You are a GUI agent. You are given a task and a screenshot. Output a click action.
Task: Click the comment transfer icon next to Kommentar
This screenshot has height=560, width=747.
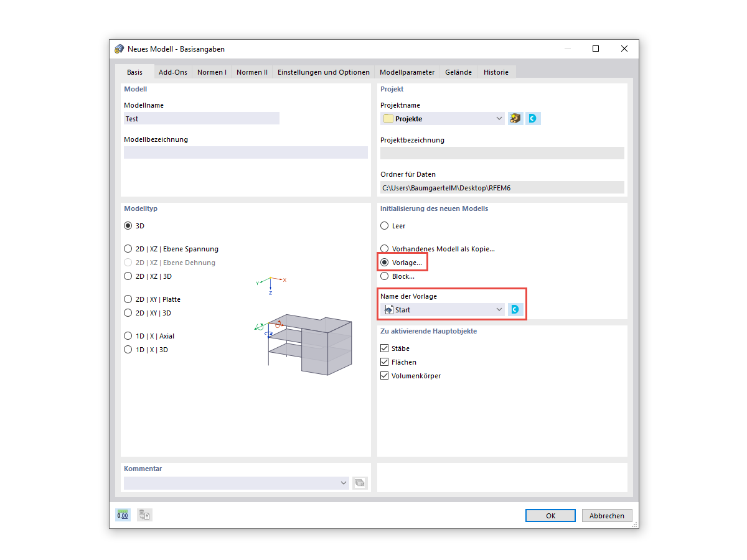pyautogui.click(x=360, y=482)
